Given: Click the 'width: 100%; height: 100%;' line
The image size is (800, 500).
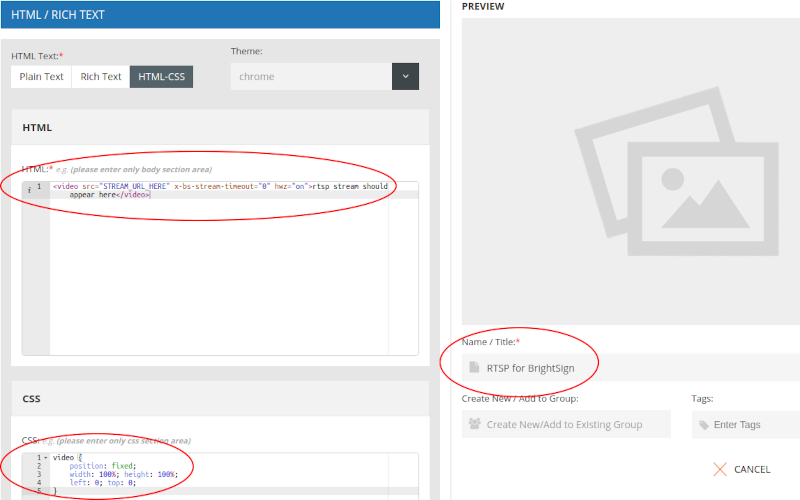Looking at the screenshot, I should [124, 474].
